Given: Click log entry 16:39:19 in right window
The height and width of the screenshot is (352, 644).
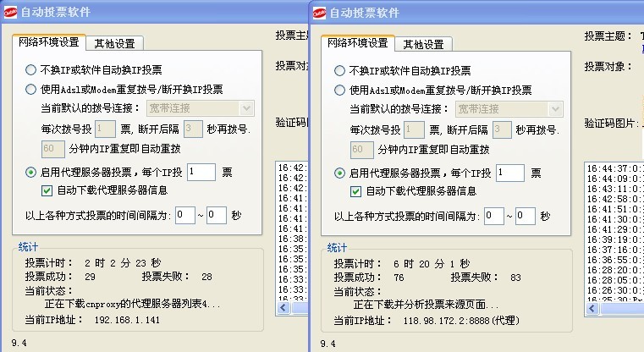Looking at the screenshot, I should 615,239.
